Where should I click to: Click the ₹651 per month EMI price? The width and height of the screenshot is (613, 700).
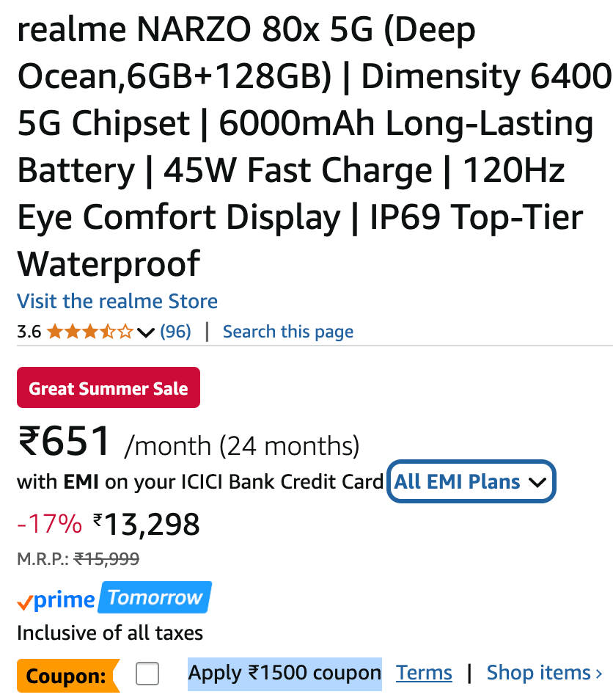click(65, 442)
